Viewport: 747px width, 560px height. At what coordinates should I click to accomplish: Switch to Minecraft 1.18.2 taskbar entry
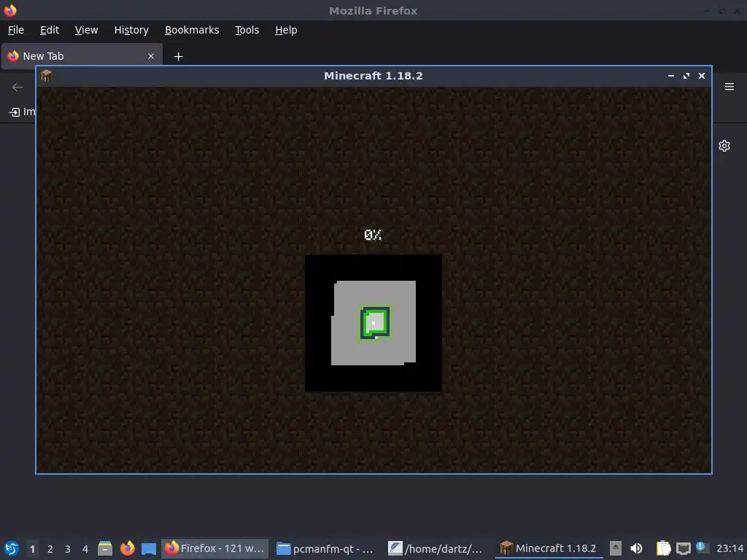click(x=549, y=548)
